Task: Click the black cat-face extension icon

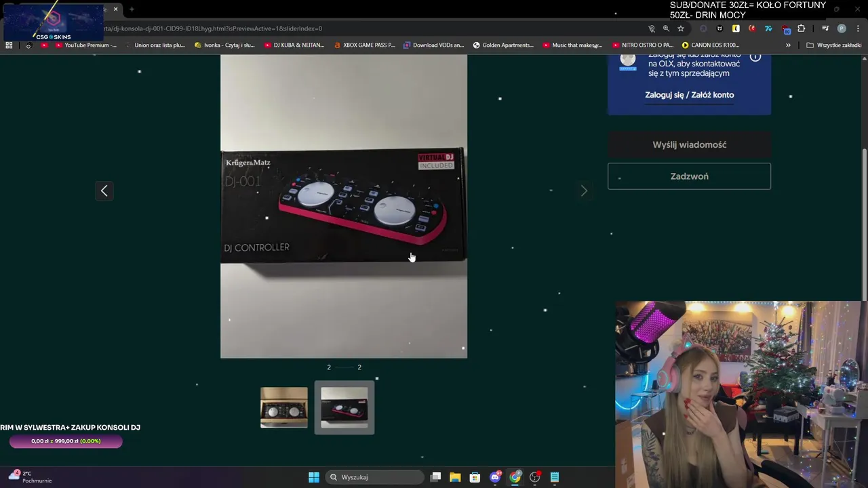Action: [x=719, y=28]
